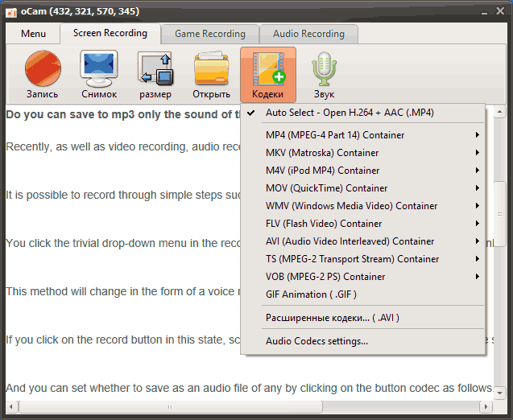Click the vertical scrollbar thumb
This screenshot has height=420, width=513.
click(500, 214)
